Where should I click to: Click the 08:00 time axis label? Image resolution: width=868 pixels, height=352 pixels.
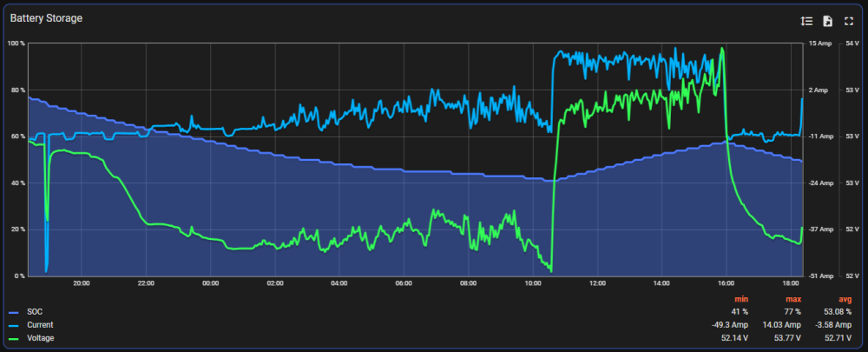tap(469, 282)
